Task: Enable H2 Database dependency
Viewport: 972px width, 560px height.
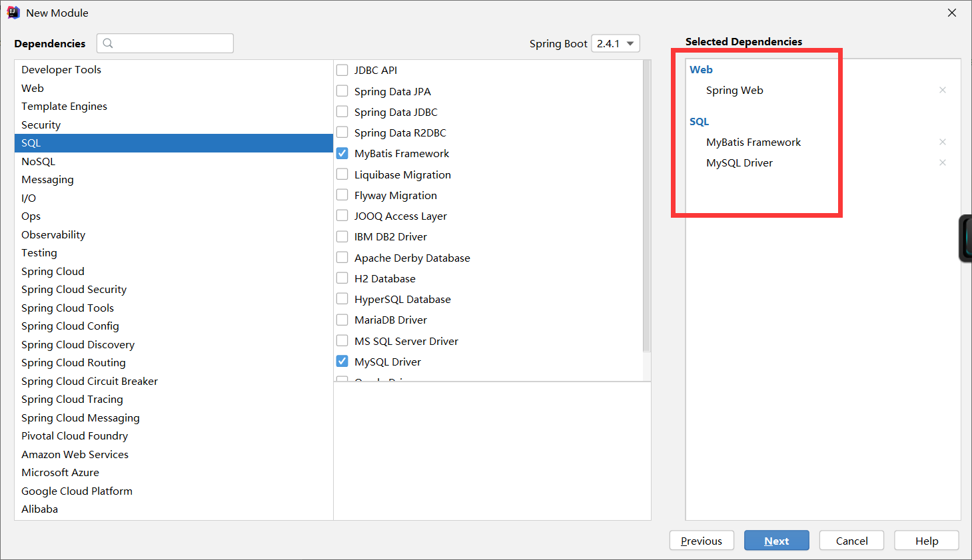Action: click(x=342, y=278)
